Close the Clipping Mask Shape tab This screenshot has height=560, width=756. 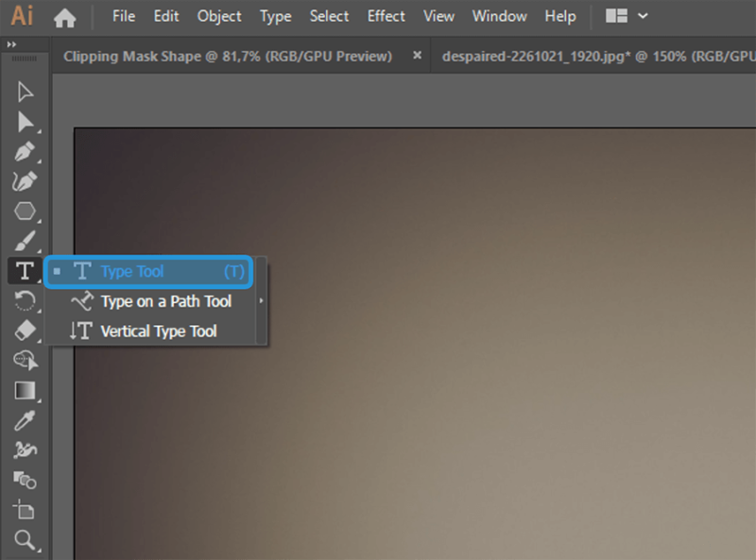(417, 56)
